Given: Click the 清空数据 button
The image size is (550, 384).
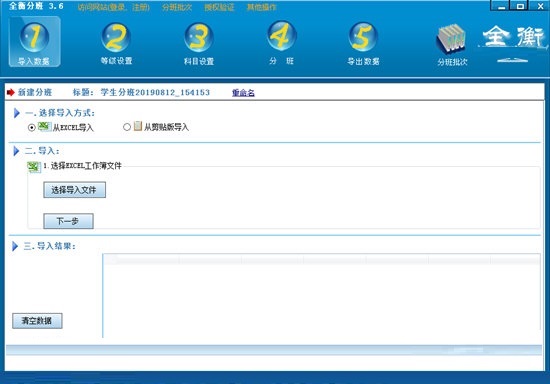Looking at the screenshot, I should point(37,321).
